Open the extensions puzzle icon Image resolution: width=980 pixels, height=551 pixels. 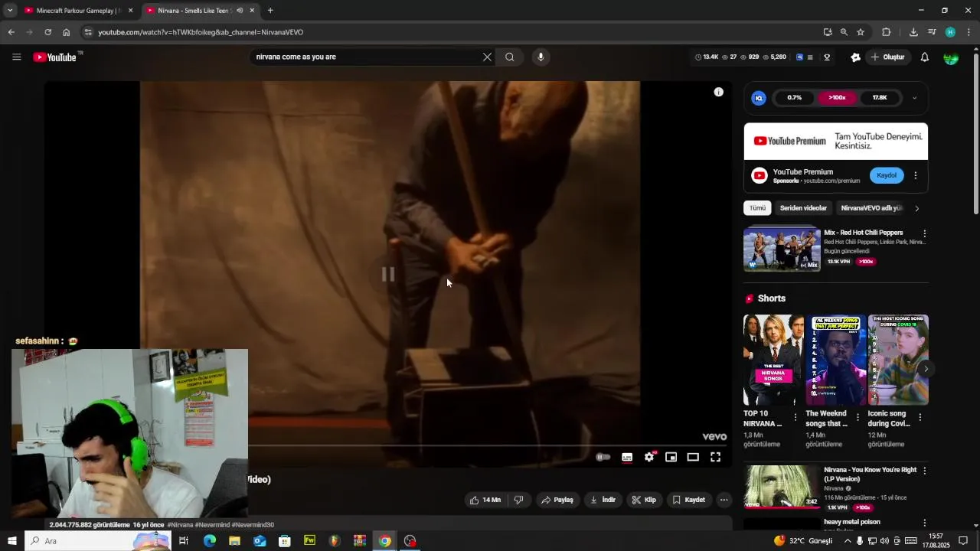(887, 32)
